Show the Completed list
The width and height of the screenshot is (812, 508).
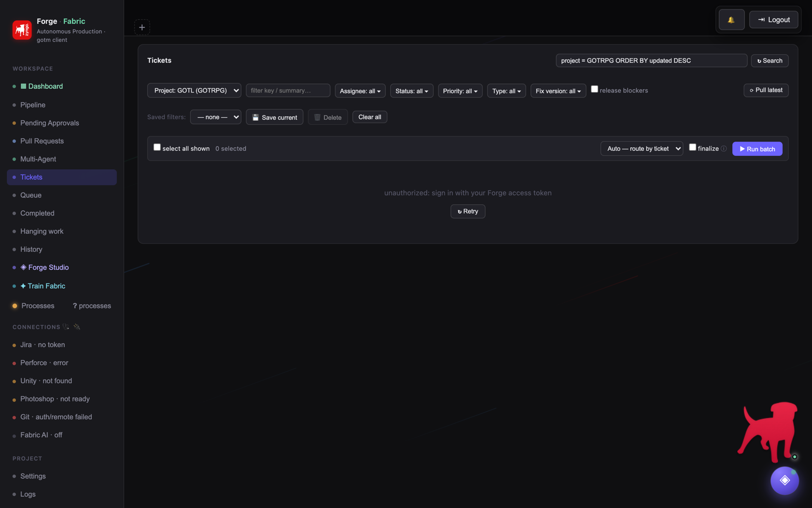tap(62, 213)
